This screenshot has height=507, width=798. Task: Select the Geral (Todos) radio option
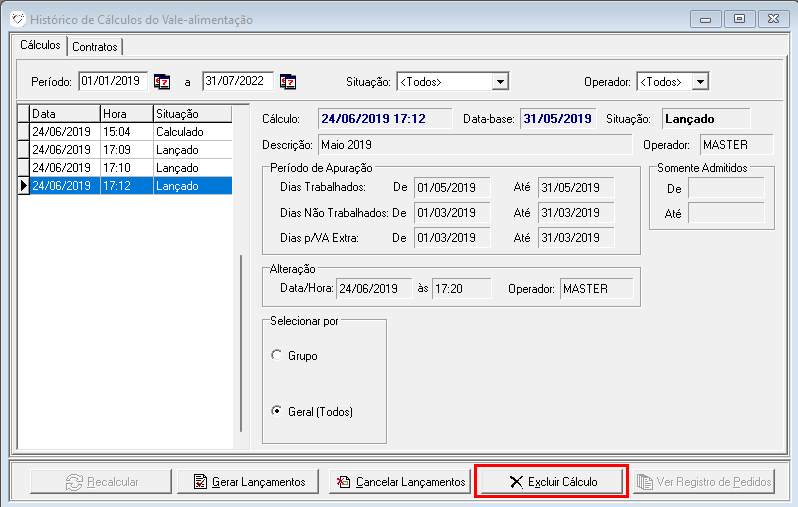click(277, 412)
